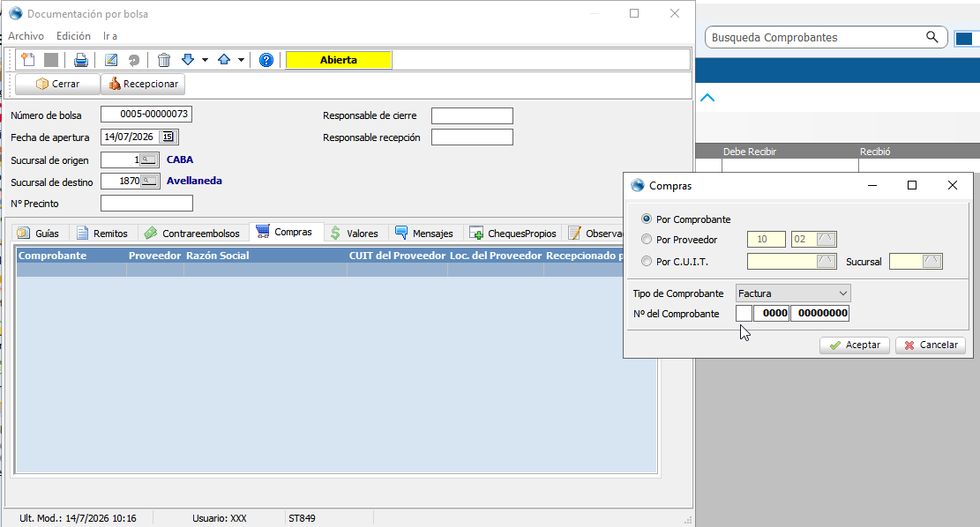This screenshot has width=980, height=527.
Task: Open help with blue question mark icon
Action: click(266, 60)
